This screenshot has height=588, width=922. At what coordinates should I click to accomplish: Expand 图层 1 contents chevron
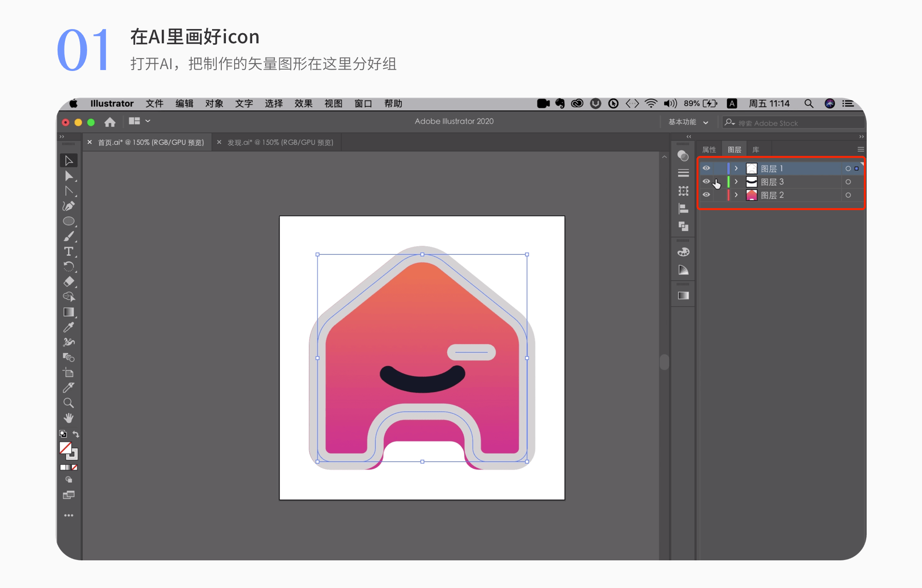tap(736, 168)
